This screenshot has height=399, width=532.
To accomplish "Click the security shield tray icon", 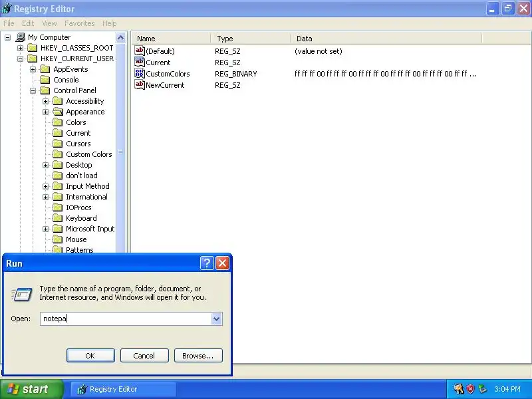I will click(x=470, y=389).
